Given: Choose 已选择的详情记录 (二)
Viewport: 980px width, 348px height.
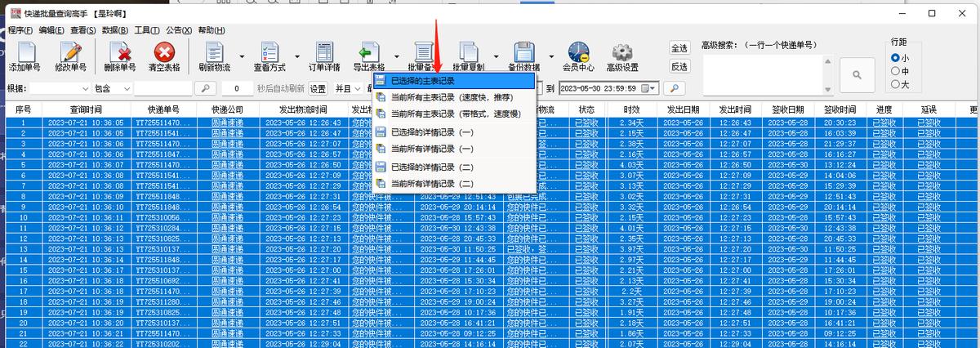Looking at the screenshot, I should coord(454,167).
